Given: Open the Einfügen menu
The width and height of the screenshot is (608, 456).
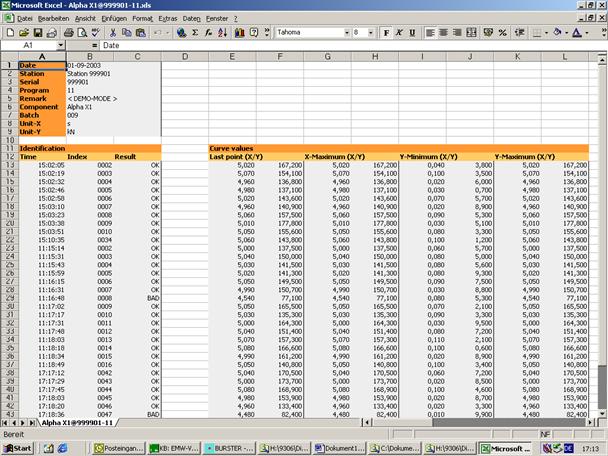Looking at the screenshot, I should coord(114,19).
